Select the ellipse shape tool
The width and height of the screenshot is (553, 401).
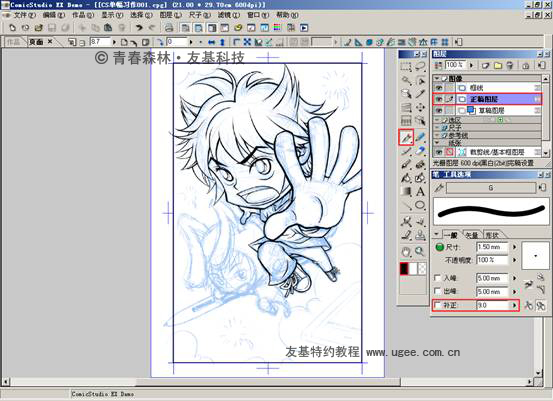click(x=420, y=205)
